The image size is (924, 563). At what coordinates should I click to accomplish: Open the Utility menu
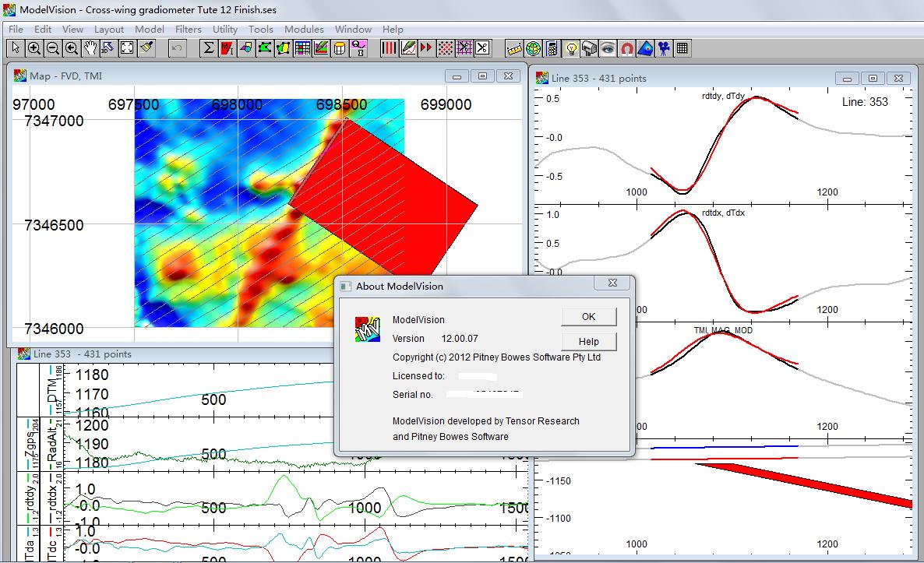225,29
